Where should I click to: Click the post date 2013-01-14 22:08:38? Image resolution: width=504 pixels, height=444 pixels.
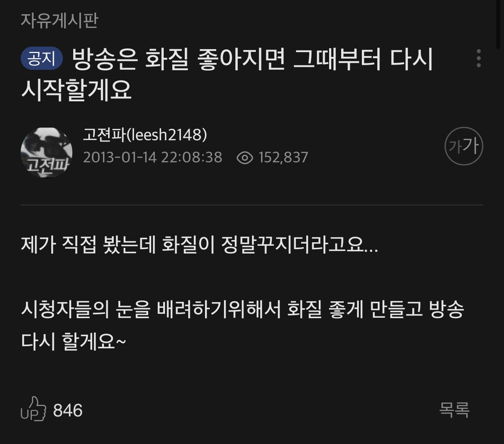[152, 158]
